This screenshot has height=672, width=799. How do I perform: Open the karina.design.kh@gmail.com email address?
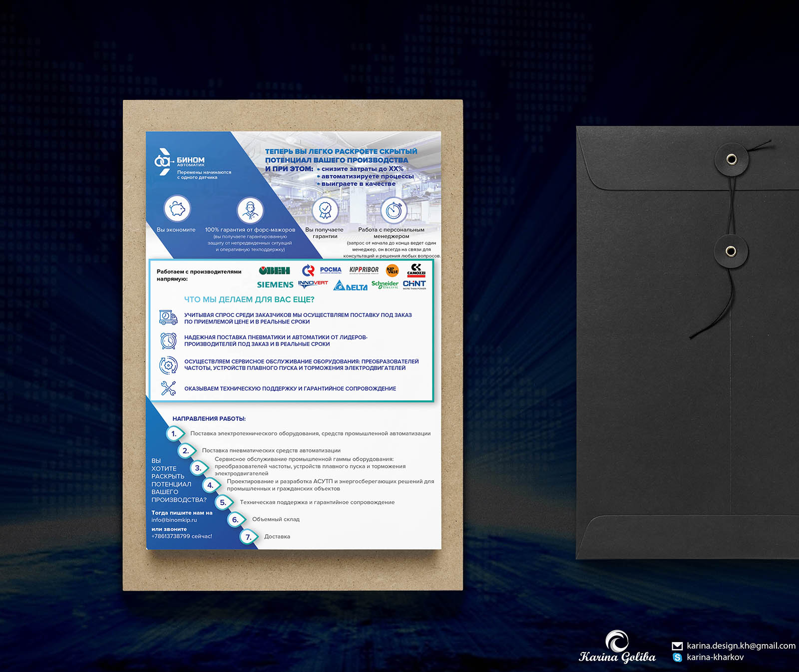coord(741,646)
